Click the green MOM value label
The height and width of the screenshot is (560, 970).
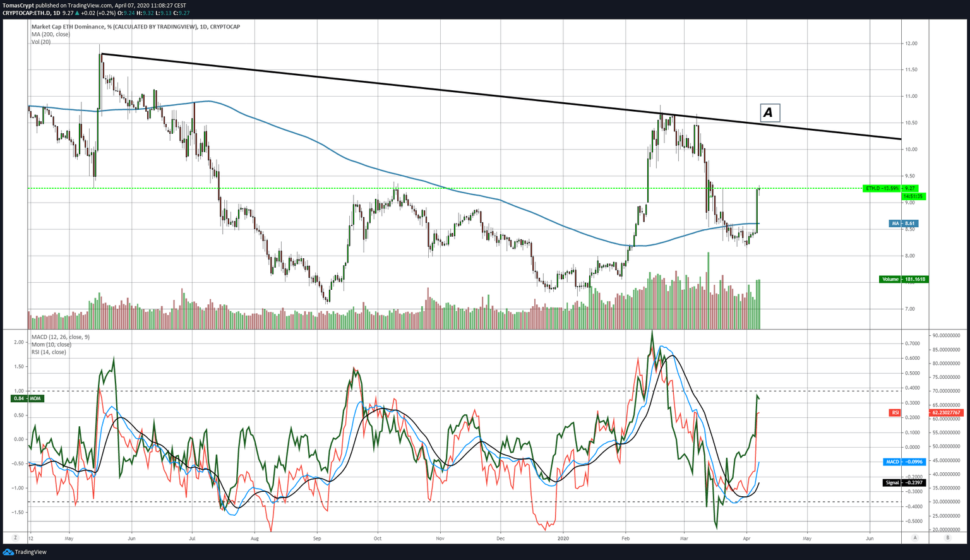(x=27, y=398)
